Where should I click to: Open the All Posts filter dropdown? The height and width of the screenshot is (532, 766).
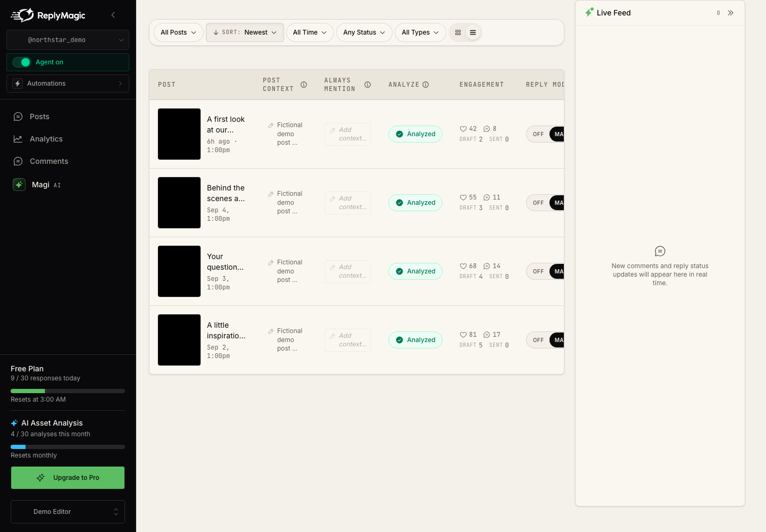179,32
